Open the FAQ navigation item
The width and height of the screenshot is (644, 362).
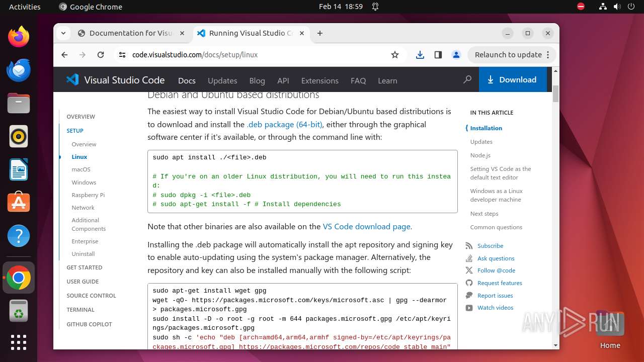(358, 80)
